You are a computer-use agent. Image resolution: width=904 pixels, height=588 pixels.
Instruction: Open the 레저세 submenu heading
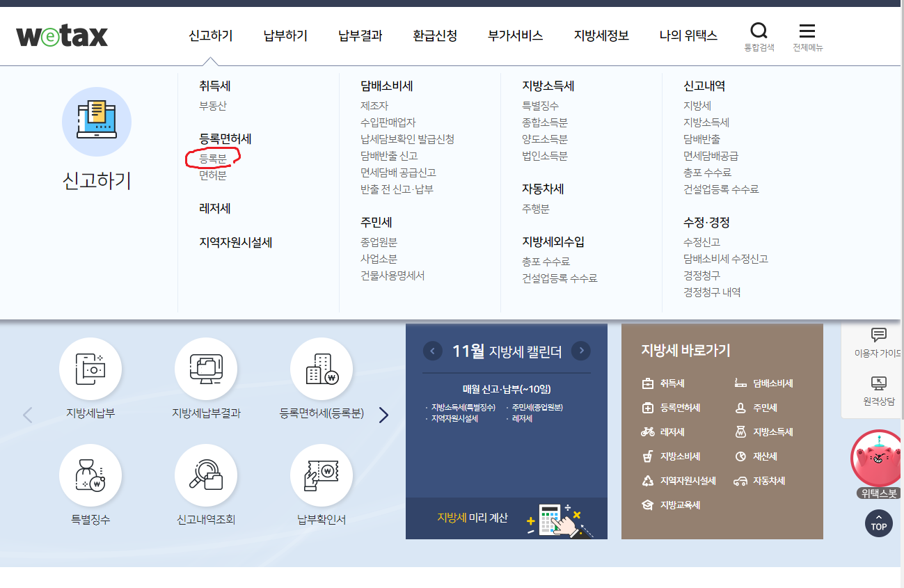tap(215, 208)
